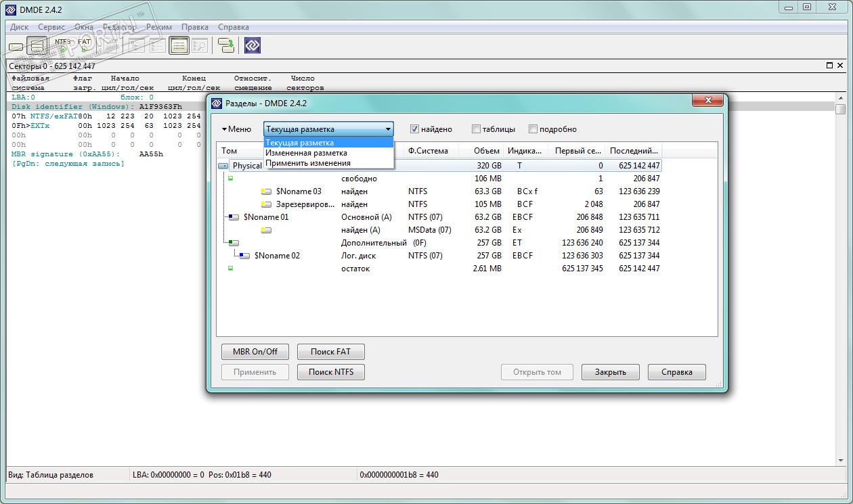Open the Режим menu
The image size is (853, 504).
click(158, 27)
